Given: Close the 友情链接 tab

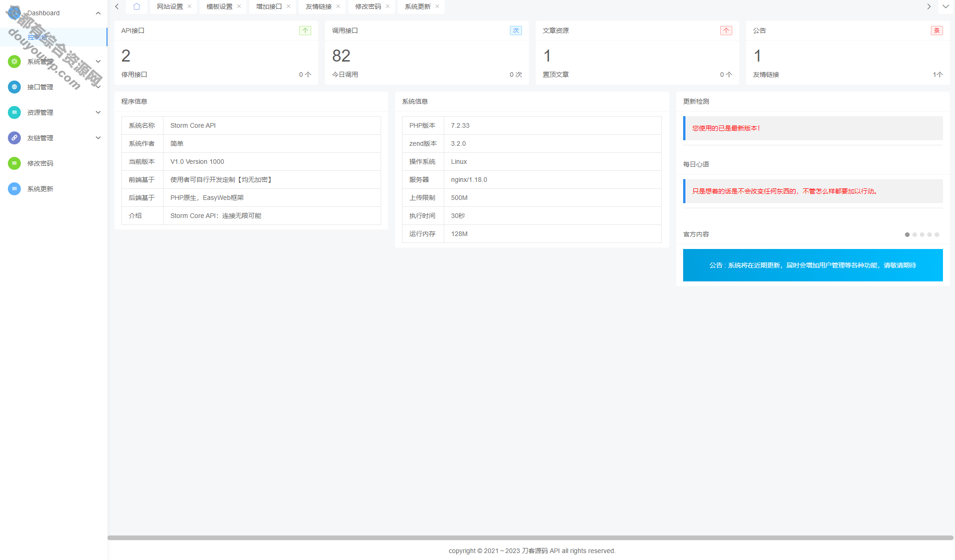Looking at the screenshot, I should tap(338, 6).
